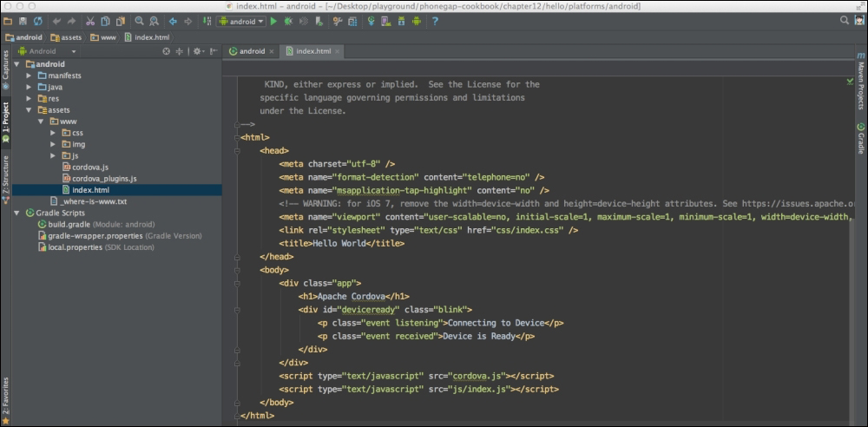This screenshot has height=427, width=868.
Task: Start debugging with bug icon
Action: pos(288,21)
